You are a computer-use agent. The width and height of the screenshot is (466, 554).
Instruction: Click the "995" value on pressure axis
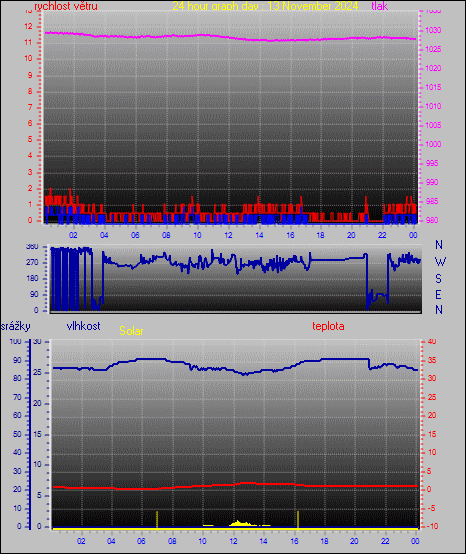pos(432,163)
